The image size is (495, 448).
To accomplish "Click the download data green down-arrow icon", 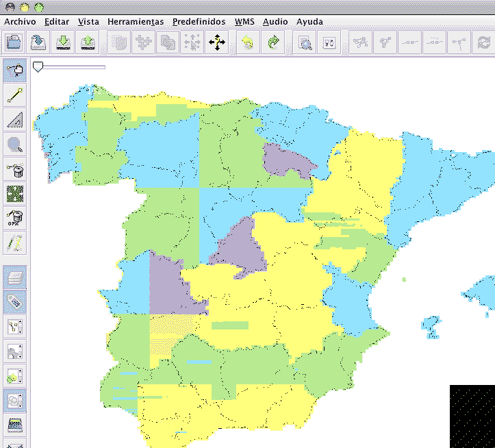I will click(63, 42).
